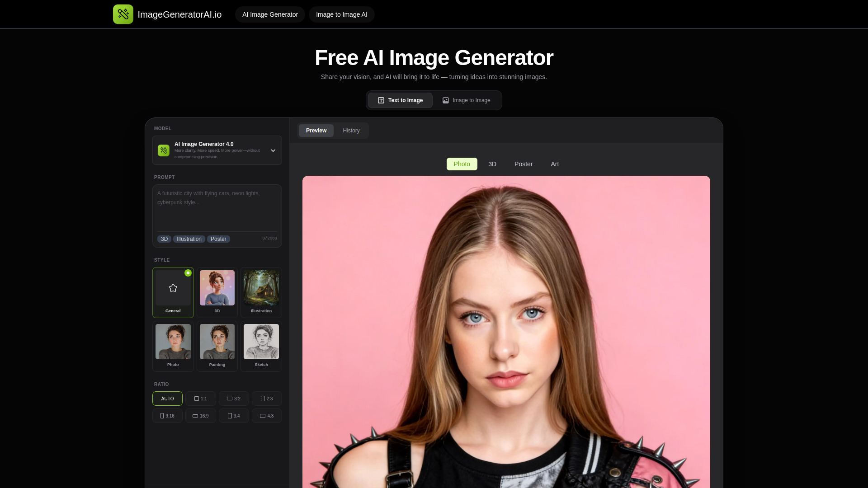Click the portrait 9:16 ratio icon
The height and width of the screenshot is (488, 868).
pos(162,415)
